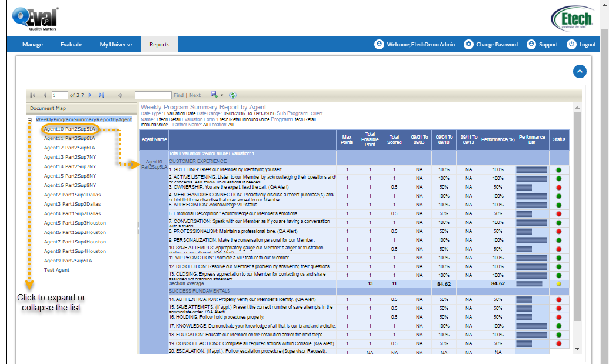Viewport: 609px width, 364px height.
Task: Click the next page arrow
Action: click(x=90, y=95)
